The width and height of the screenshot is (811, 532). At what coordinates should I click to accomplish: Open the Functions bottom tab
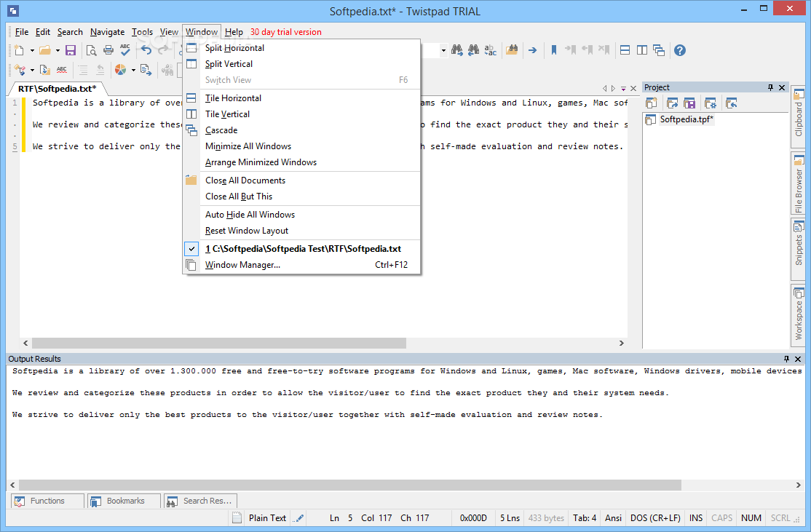(x=47, y=501)
